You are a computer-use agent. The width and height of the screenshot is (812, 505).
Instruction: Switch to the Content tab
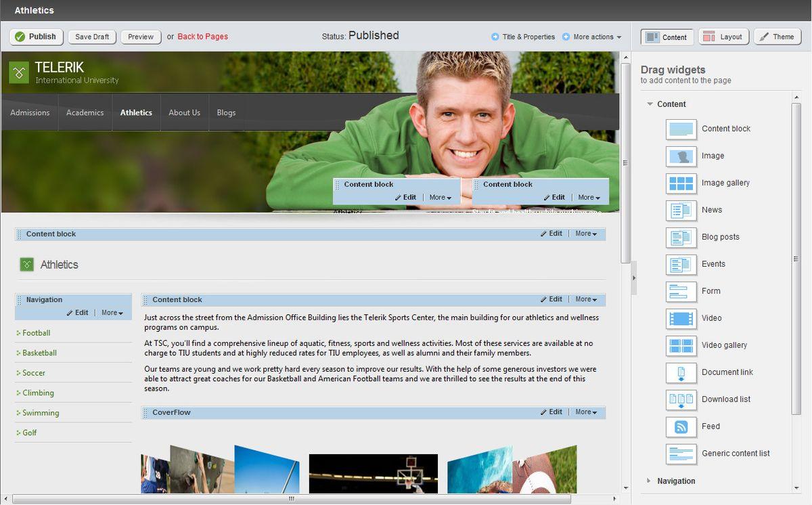[667, 37]
